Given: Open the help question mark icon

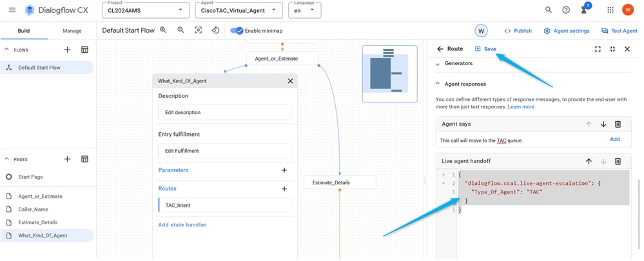Looking at the screenshot, I should [x=566, y=10].
